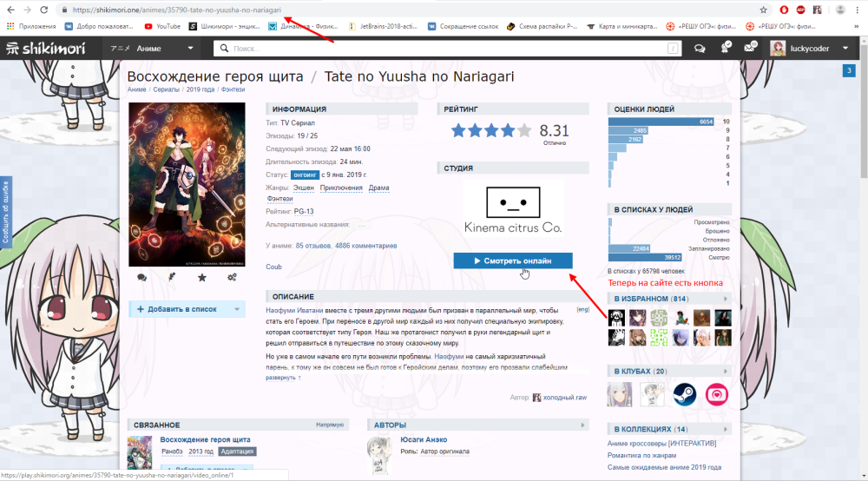The image size is (868, 481).
Task: Open related ranobe Восхождение героя щита
Action: tap(206, 439)
